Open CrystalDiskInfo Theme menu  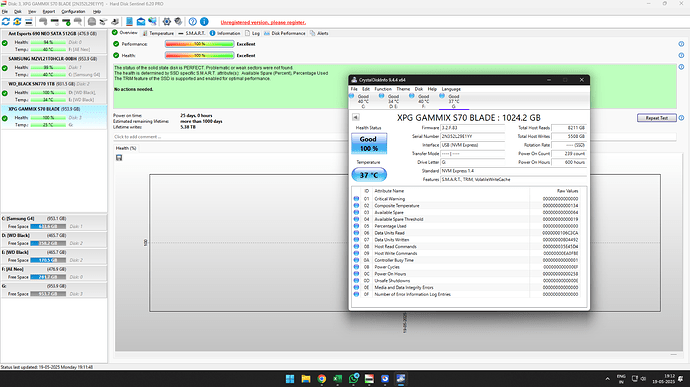point(403,89)
